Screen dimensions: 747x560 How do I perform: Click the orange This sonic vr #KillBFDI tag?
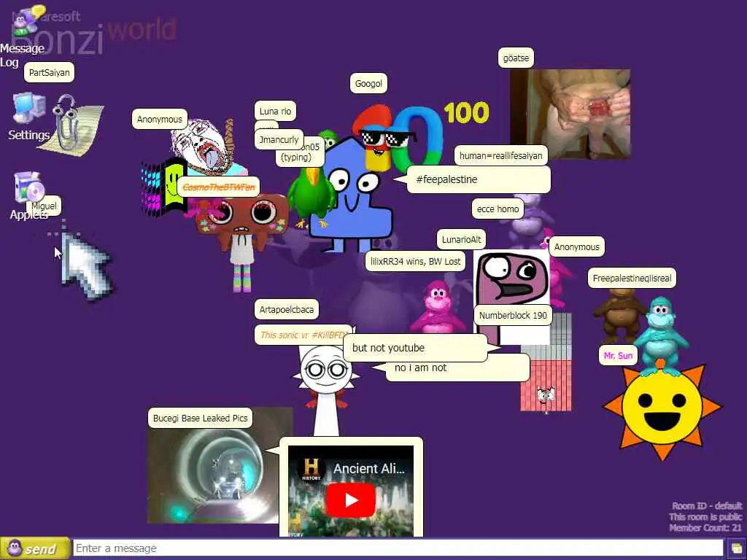click(303, 335)
